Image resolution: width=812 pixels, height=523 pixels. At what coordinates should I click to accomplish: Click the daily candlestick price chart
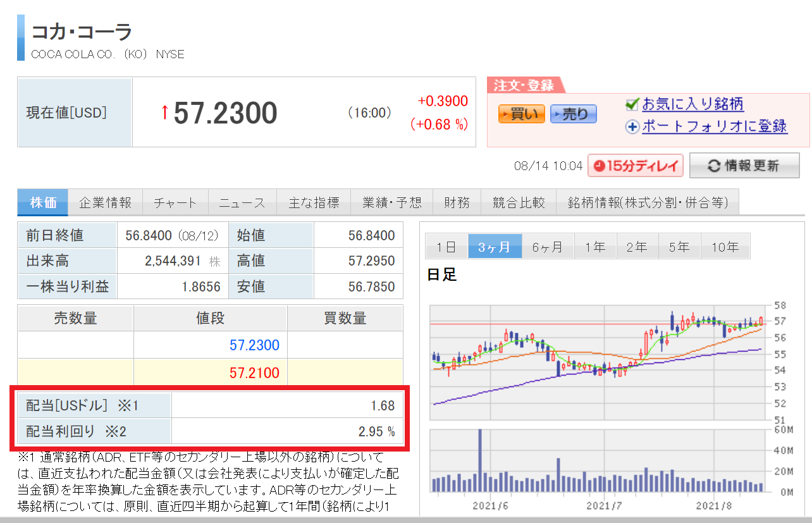(x=598, y=363)
